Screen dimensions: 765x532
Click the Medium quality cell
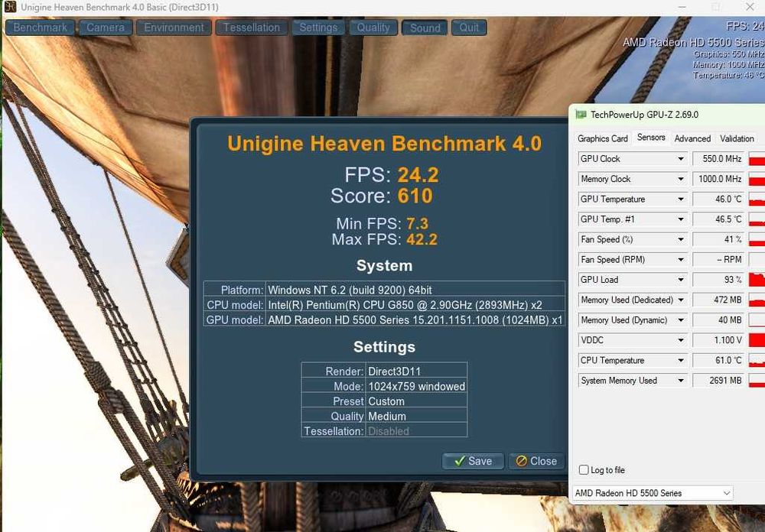click(x=416, y=417)
